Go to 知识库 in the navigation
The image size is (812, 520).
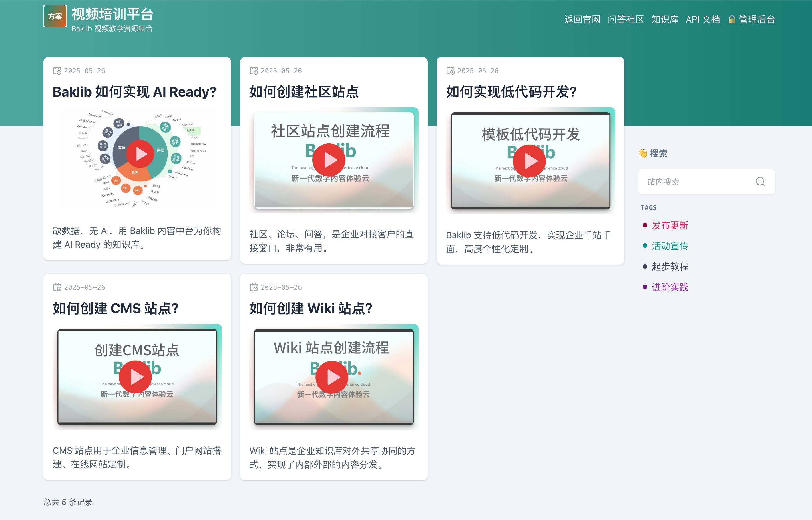tap(665, 20)
